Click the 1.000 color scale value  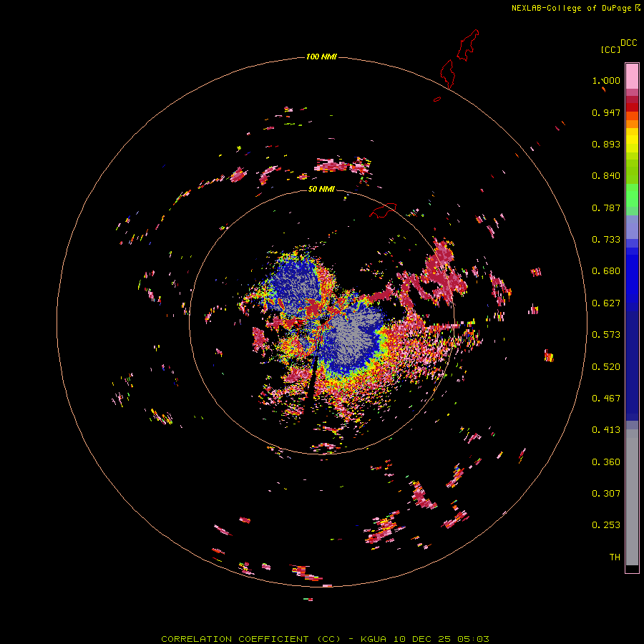coord(606,80)
